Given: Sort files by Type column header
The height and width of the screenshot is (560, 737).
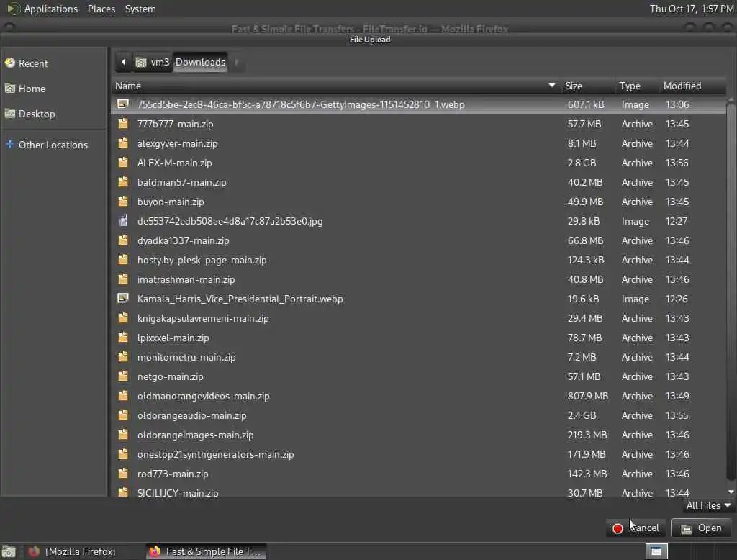Looking at the screenshot, I should point(637,86).
